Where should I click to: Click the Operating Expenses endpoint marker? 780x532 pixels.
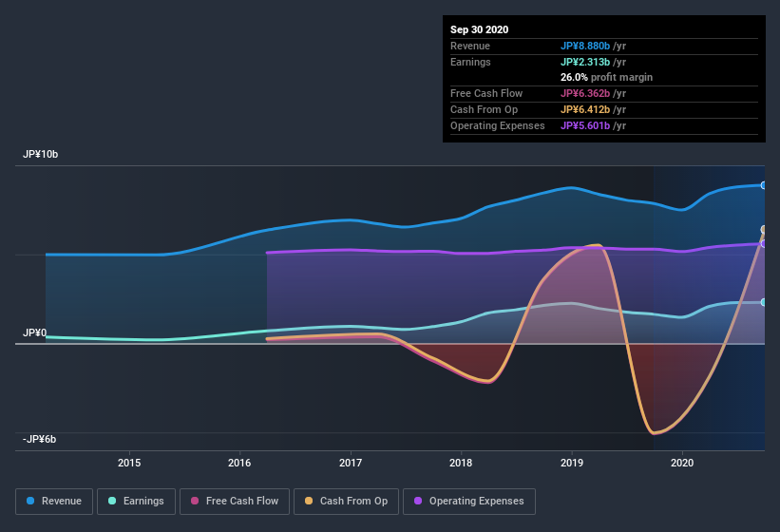coord(764,244)
